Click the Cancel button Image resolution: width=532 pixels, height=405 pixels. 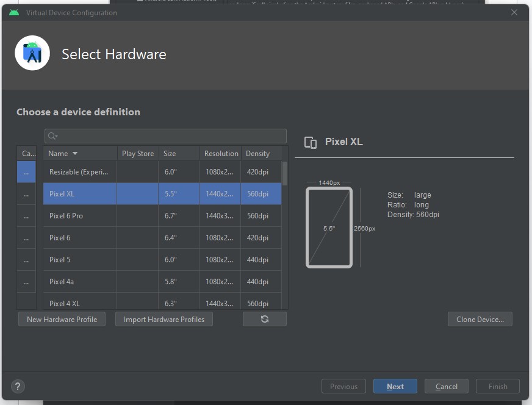[446, 386]
